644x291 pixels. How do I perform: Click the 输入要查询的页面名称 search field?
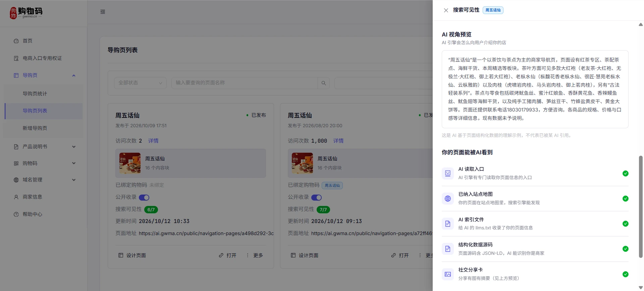[245, 83]
